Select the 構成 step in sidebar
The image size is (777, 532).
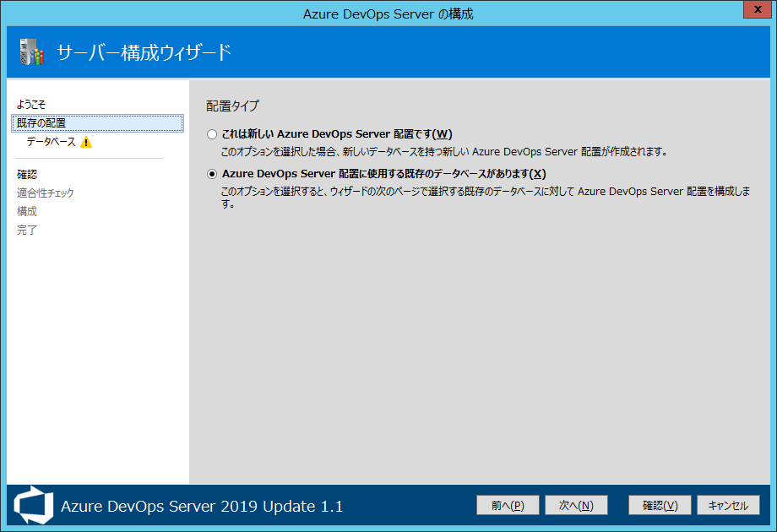[27, 211]
